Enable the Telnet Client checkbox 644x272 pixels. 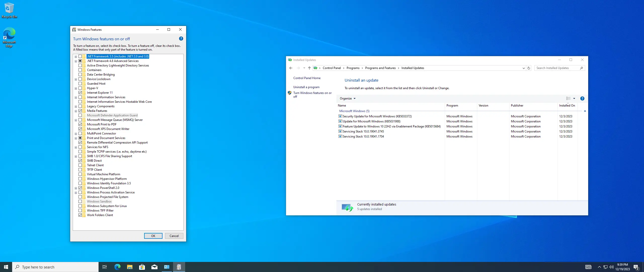point(80,165)
